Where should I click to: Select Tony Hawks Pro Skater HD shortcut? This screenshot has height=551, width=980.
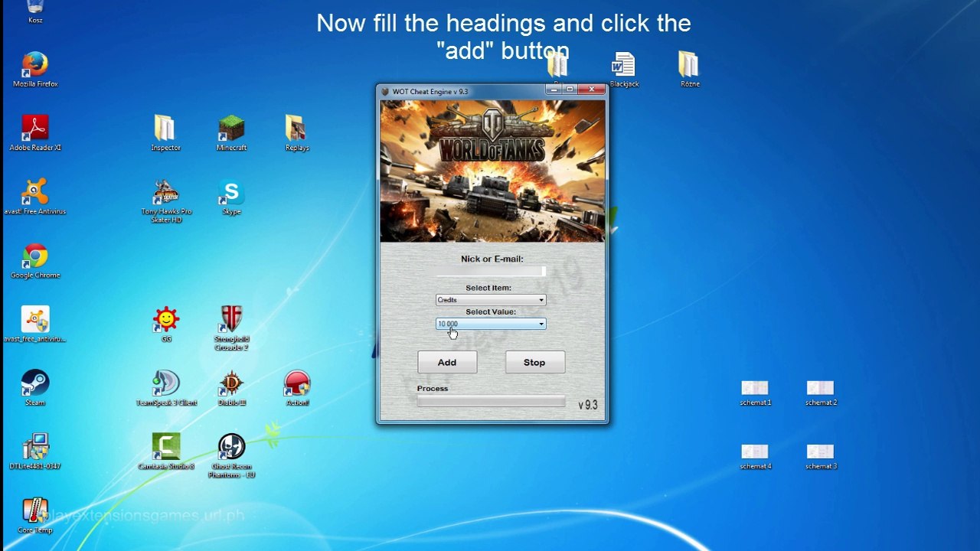click(x=166, y=201)
